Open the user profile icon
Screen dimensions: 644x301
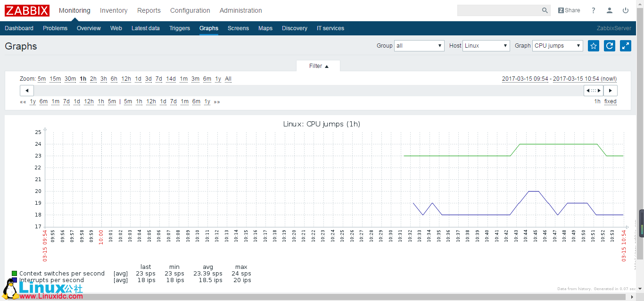coord(609,10)
